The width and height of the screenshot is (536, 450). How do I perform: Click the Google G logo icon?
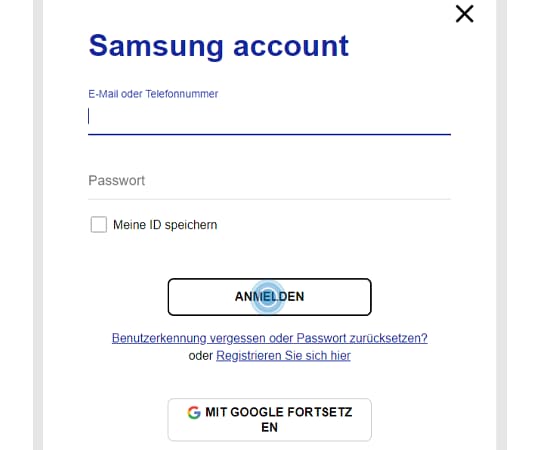click(194, 412)
